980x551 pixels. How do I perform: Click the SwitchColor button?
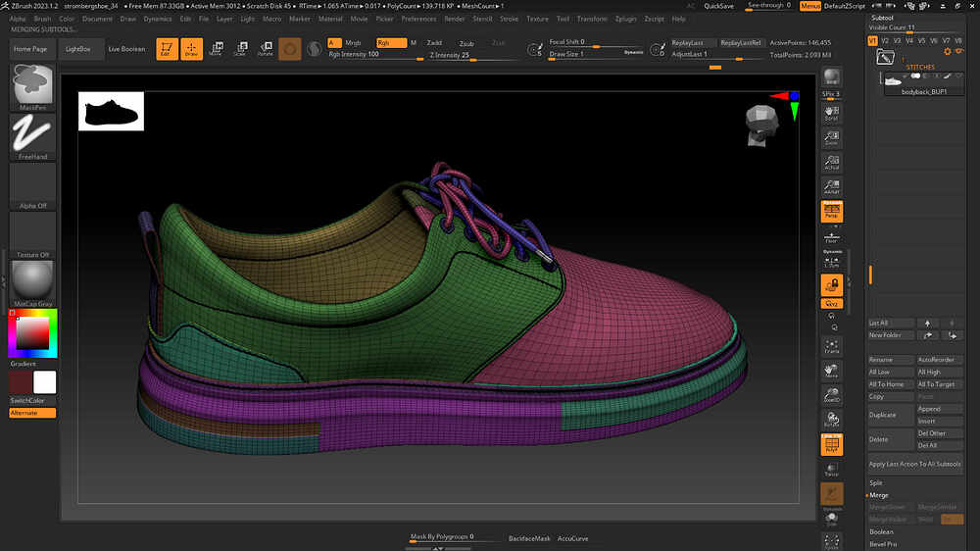tap(32, 400)
